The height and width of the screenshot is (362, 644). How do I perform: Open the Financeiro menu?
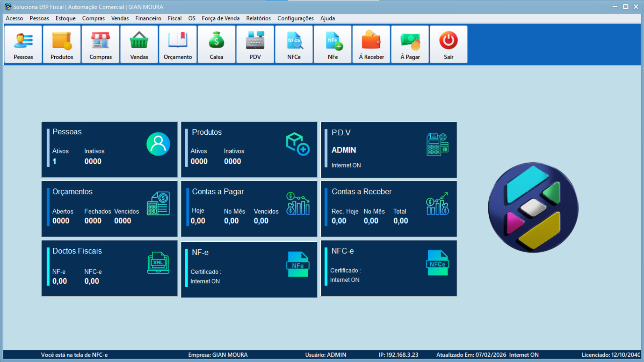pos(148,18)
